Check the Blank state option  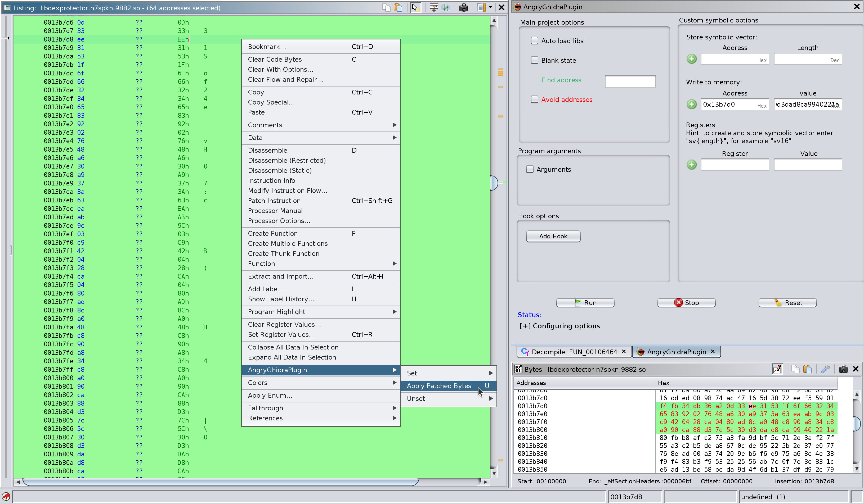click(x=534, y=60)
